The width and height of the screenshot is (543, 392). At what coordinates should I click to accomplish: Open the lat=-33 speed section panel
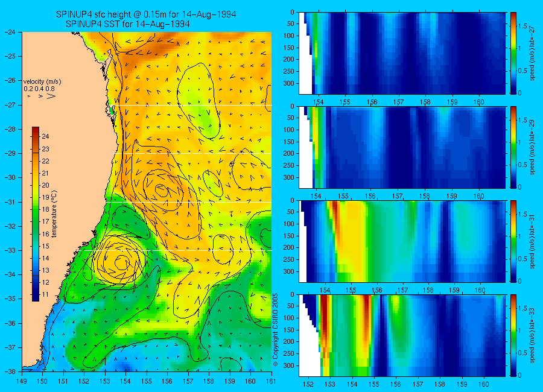pyautogui.click(x=402, y=335)
